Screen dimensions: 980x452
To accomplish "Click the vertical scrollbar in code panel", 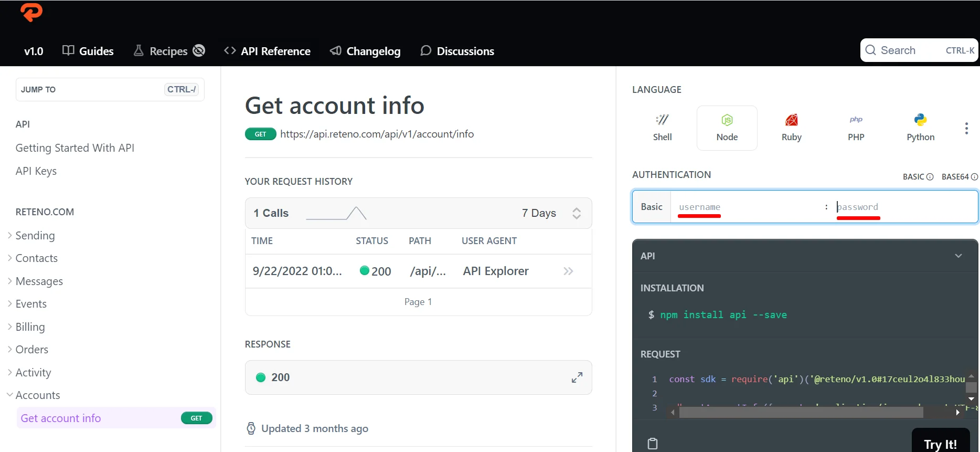I will (x=972, y=387).
